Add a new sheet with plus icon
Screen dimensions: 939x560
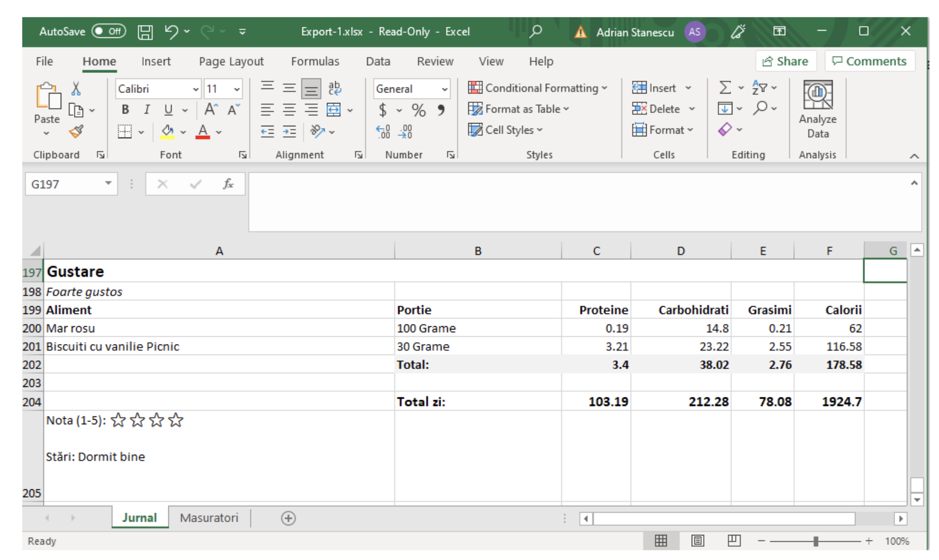coord(288,518)
